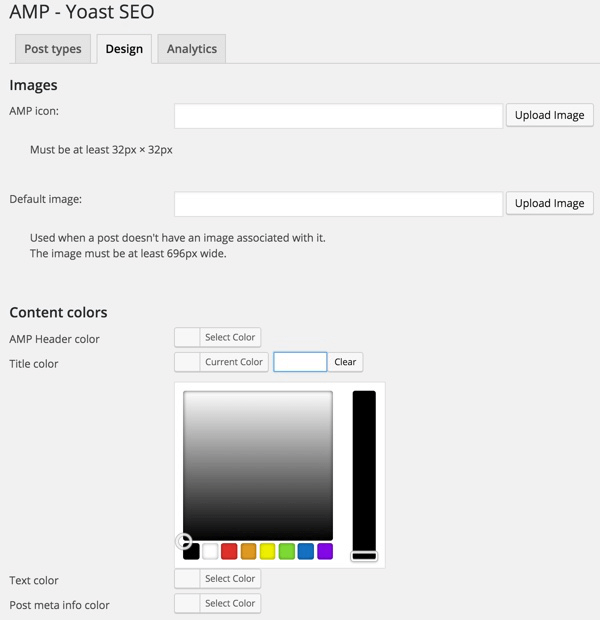The height and width of the screenshot is (620, 600).
Task: Click the hue strip slider handle
Action: (364, 556)
